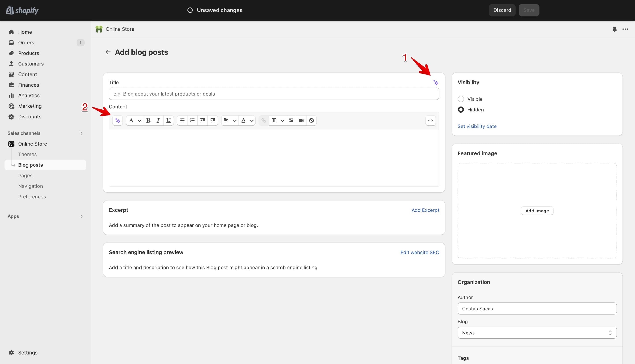The image size is (635, 364).
Task: Click into the Title input field
Action: [274, 94]
